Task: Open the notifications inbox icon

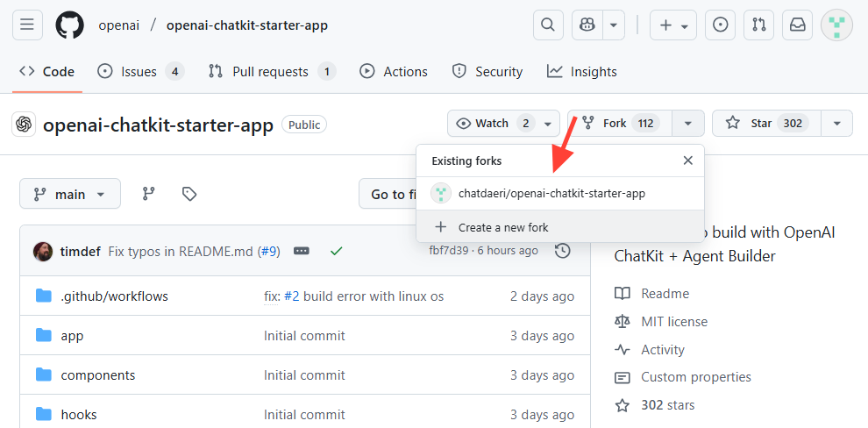Action: click(x=798, y=25)
